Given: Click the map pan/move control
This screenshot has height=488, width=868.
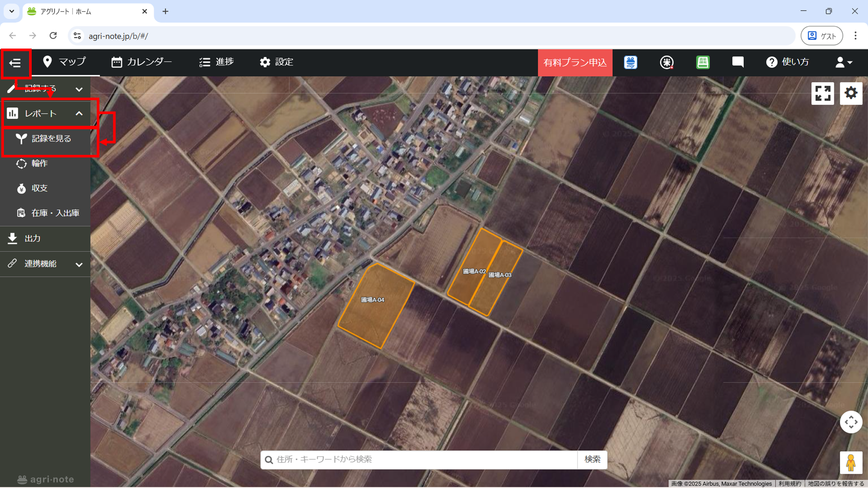Looking at the screenshot, I should point(851,422).
